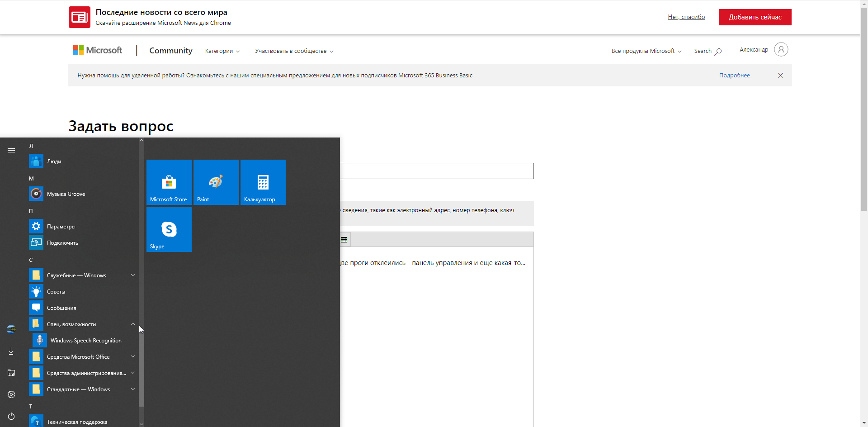Open Техническая поддержка app
The image size is (868, 427).
[82, 422]
